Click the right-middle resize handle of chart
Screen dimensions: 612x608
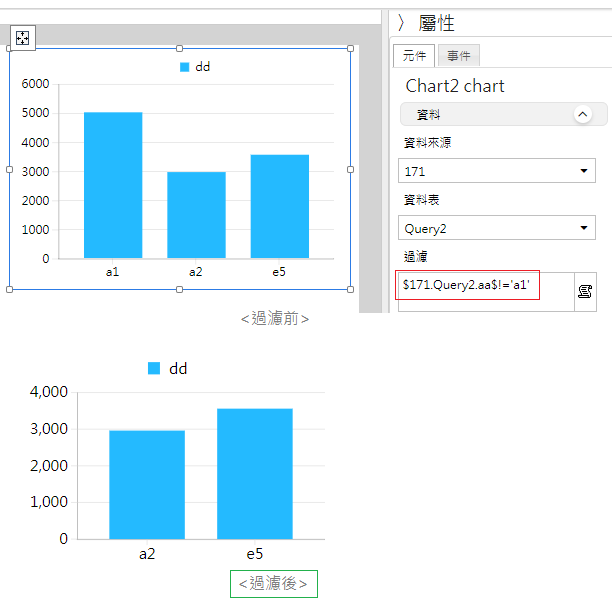pos(350,169)
